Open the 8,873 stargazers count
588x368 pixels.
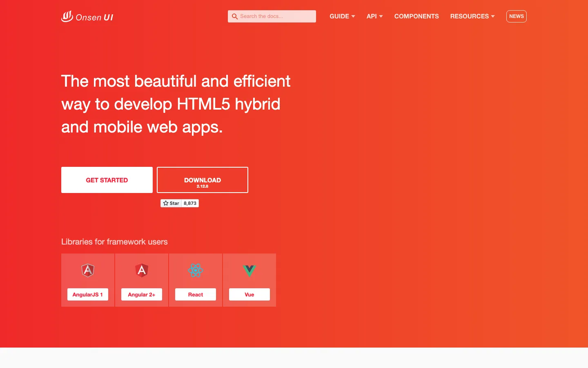coord(190,203)
